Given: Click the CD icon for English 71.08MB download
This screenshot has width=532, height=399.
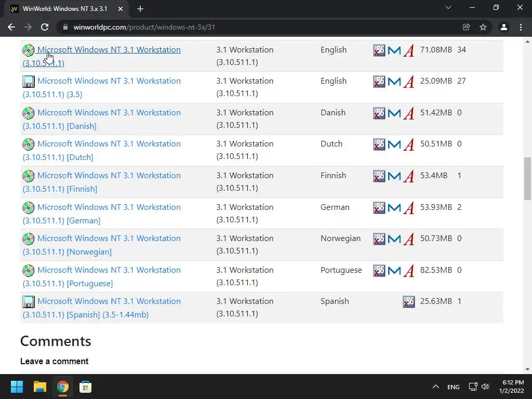Looking at the screenshot, I should (x=28, y=50).
